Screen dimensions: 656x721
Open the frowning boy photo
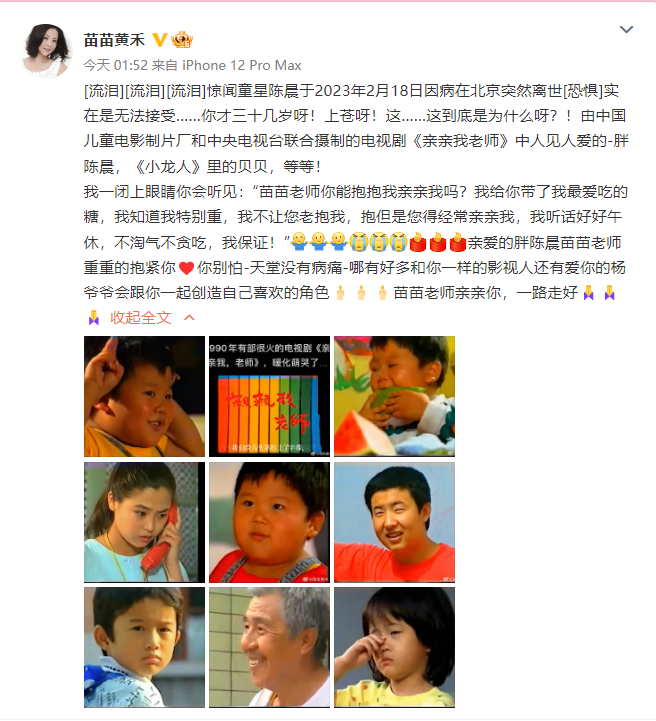tap(144, 647)
